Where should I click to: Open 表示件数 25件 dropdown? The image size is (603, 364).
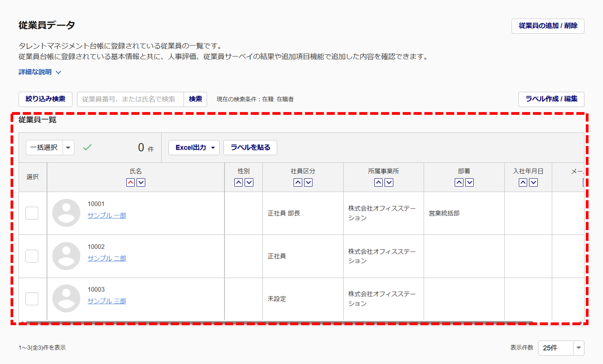[x=561, y=348]
